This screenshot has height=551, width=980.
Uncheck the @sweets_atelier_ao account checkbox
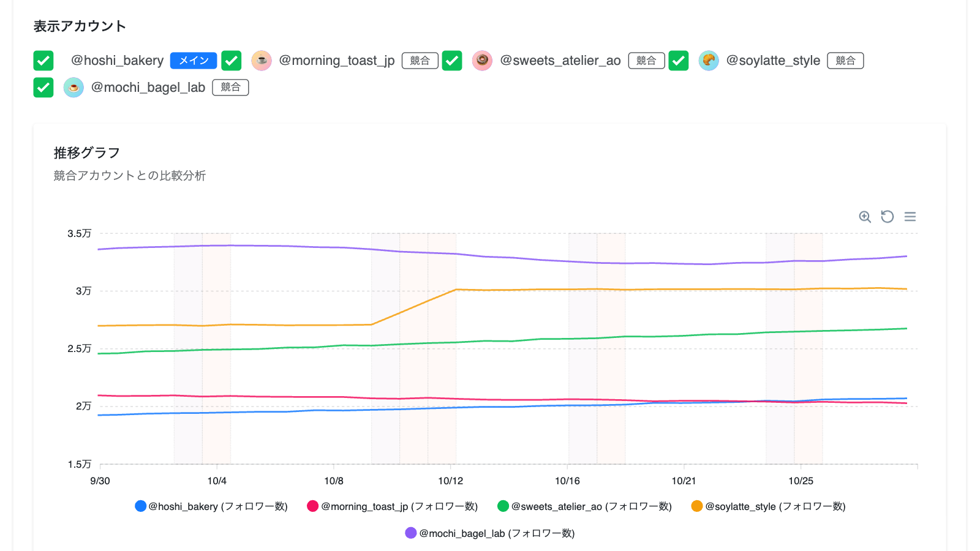click(452, 61)
